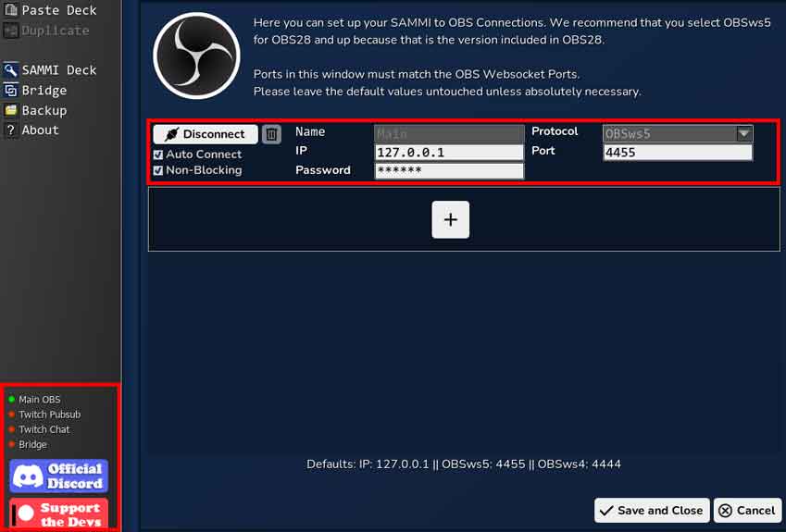Open the Protocol OBSws5 dropdown
The width and height of the screenshot is (786, 532).
point(678,134)
